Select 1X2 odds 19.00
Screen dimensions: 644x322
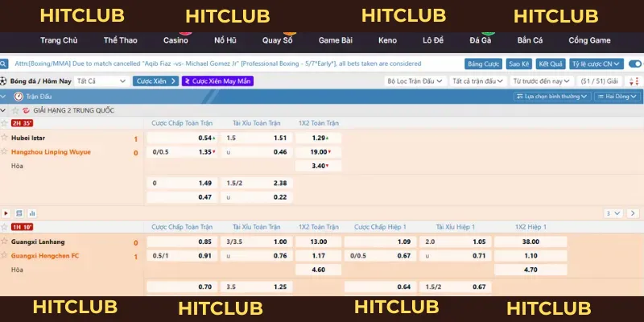[318, 152]
